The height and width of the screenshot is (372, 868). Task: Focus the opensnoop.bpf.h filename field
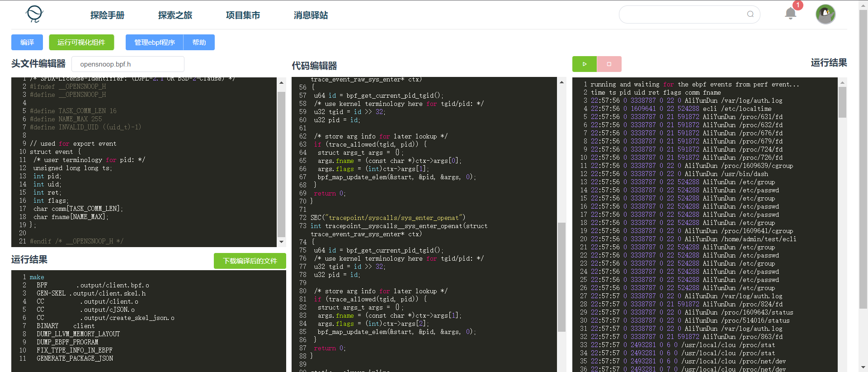click(128, 64)
